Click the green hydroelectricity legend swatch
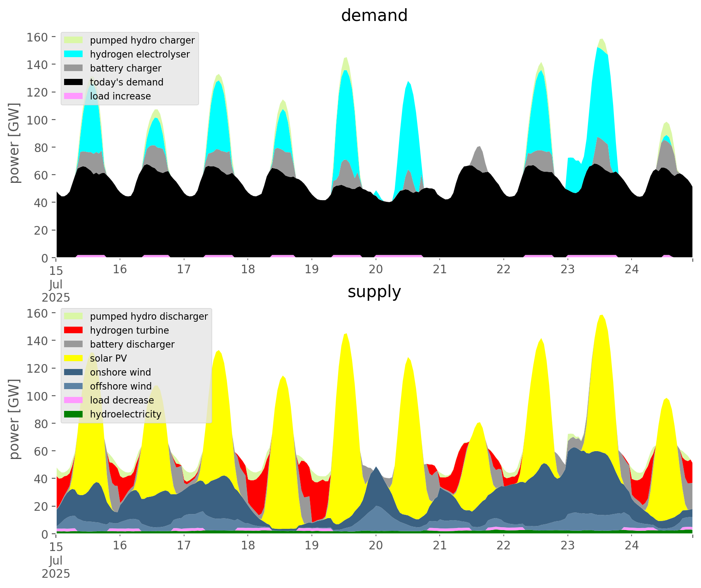Screen dimensions: 701x588 (x=74, y=414)
